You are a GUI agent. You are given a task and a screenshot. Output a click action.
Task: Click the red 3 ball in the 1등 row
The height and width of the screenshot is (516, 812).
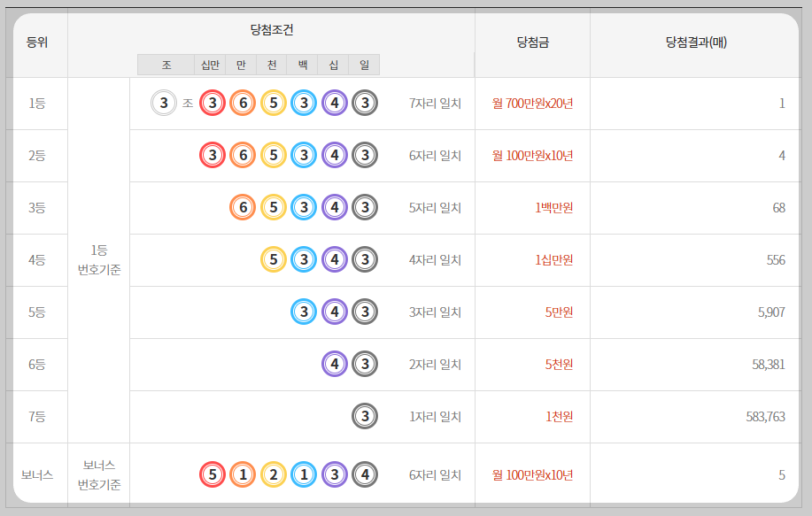[213, 103]
